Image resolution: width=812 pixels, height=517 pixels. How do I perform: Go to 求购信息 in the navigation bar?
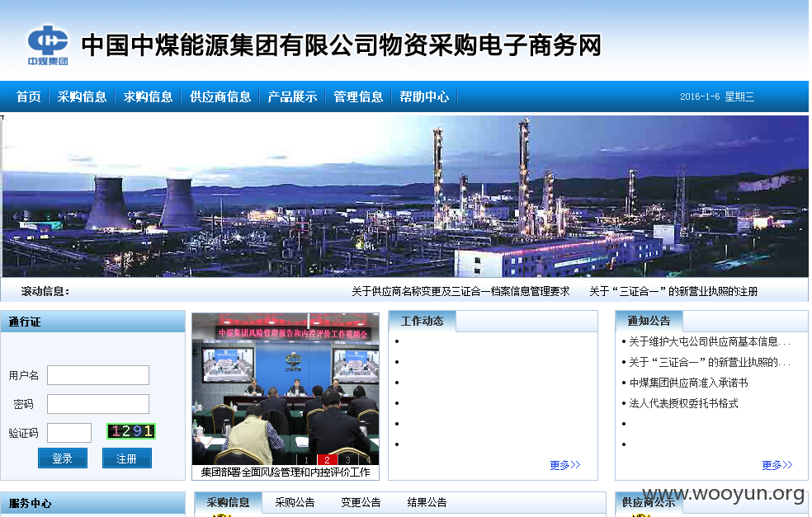148,96
